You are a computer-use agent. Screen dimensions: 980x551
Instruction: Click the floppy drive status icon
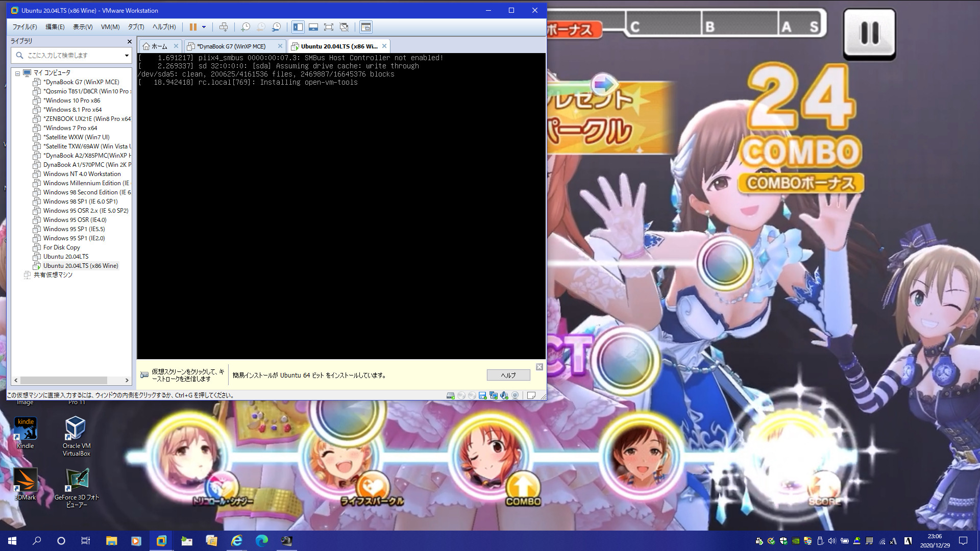pos(482,395)
